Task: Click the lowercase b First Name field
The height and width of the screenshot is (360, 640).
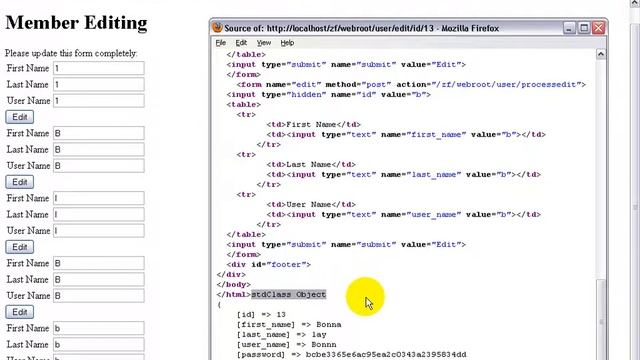Action: point(99,328)
